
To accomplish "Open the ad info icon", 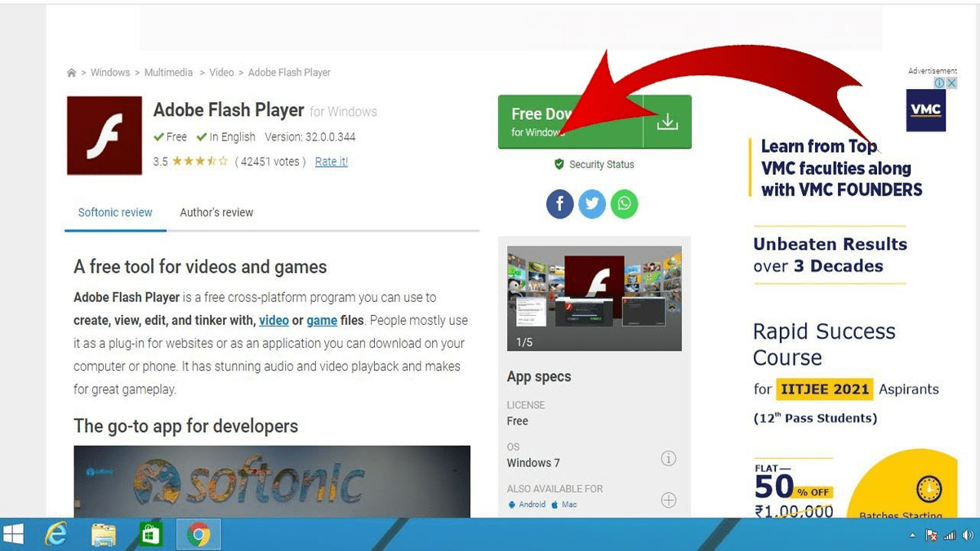I will point(940,83).
